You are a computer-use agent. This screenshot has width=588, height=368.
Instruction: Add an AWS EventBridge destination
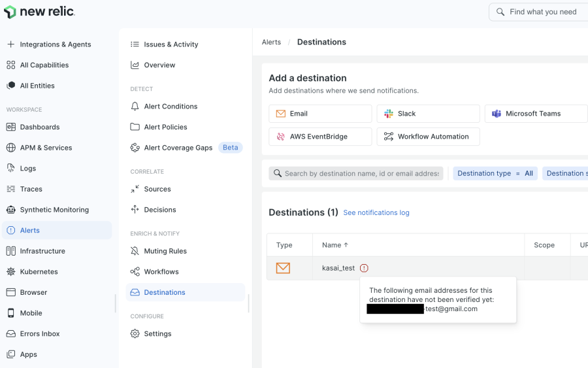pos(320,137)
